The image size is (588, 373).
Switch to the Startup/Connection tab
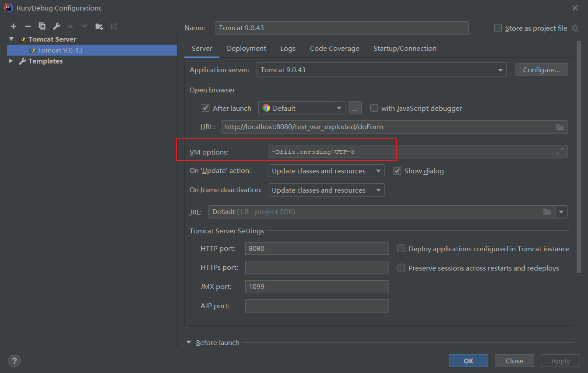click(x=405, y=49)
